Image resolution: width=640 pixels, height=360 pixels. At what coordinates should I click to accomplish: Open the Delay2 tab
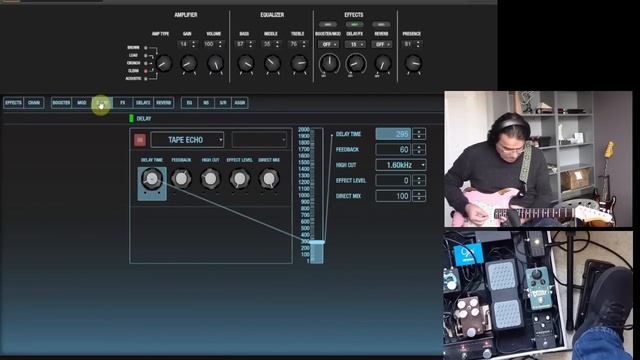click(x=143, y=103)
